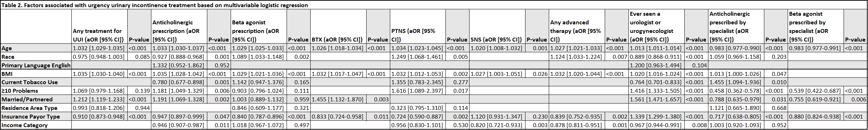Click the PTNS column header cell
This screenshot has width=868, height=130.
coord(418,27)
